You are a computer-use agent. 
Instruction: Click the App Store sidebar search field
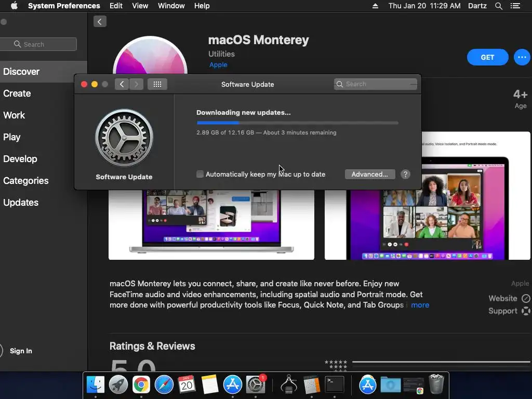point(38,44)
